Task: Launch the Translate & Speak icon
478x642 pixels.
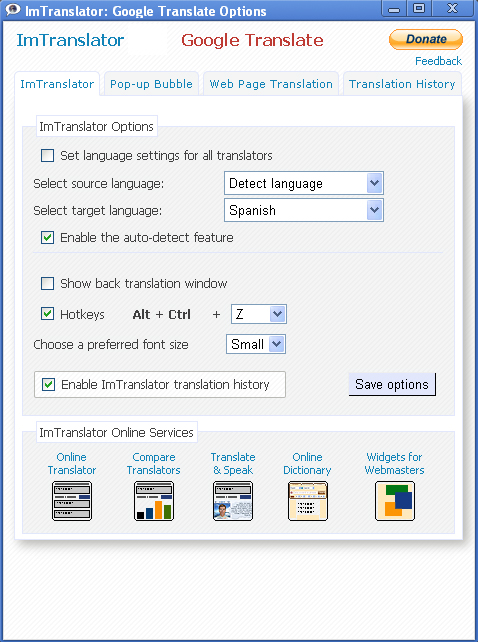Action: click(x=233, y=501)
